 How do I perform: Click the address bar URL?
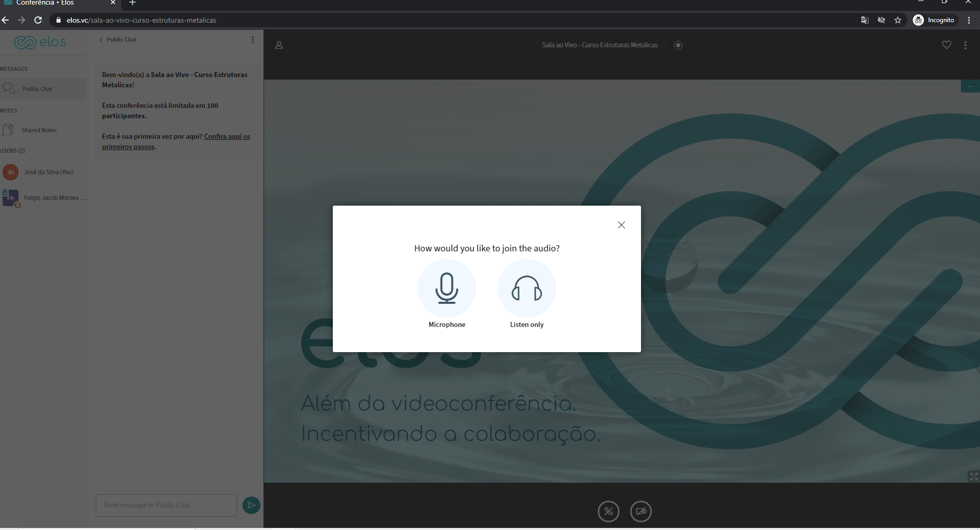tap(141, 20)
